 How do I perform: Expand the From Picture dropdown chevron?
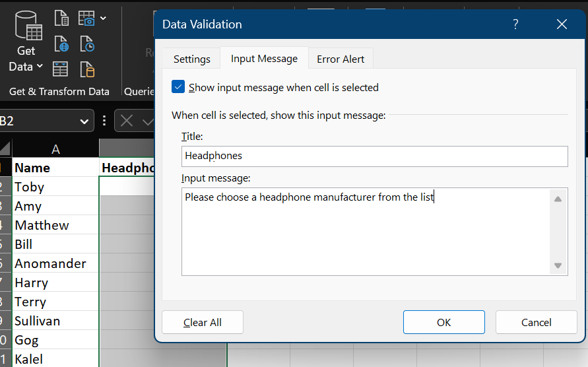click(103, 18)
